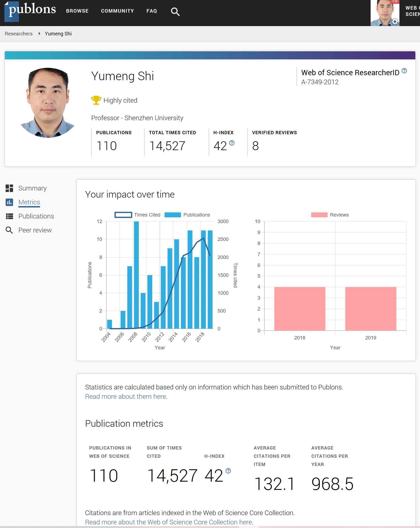The width and height of the screenshot is (420, 528).
Task: Click the user avatar in the top bar
Action: click(385, 13)
